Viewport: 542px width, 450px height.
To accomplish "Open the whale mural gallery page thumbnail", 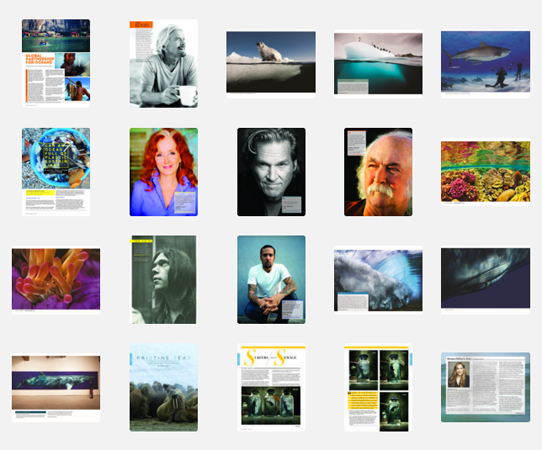I will pos(56,388).
